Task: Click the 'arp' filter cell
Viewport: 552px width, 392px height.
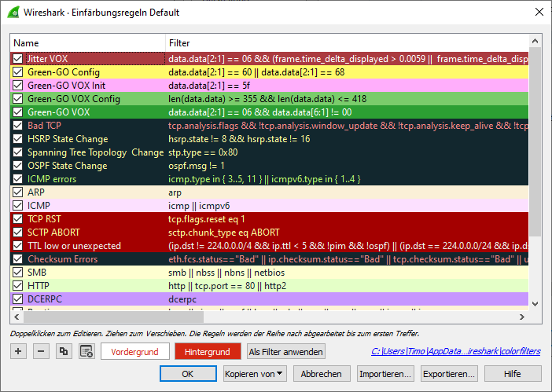Action: click(347, 192)
